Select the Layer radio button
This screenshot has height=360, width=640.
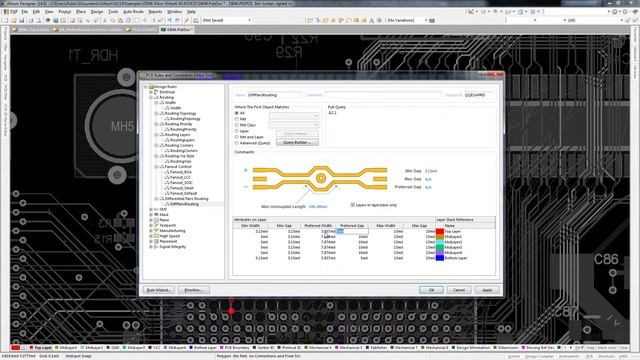tap(237, 131)
